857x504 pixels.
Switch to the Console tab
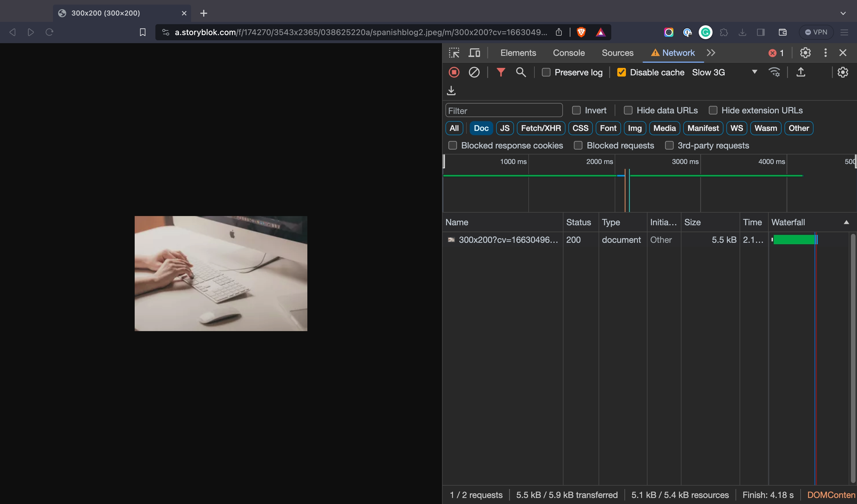(x=569, y=53)
